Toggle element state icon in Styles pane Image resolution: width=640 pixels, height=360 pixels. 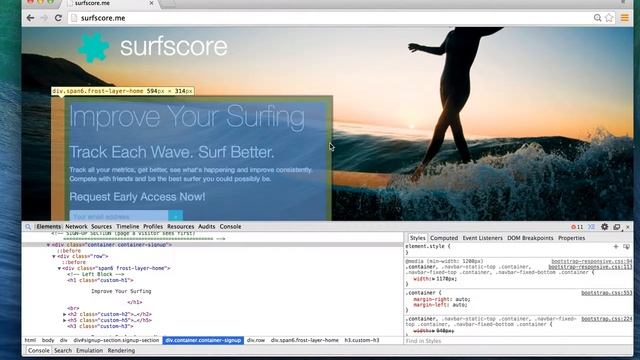(x=626, y=247)
